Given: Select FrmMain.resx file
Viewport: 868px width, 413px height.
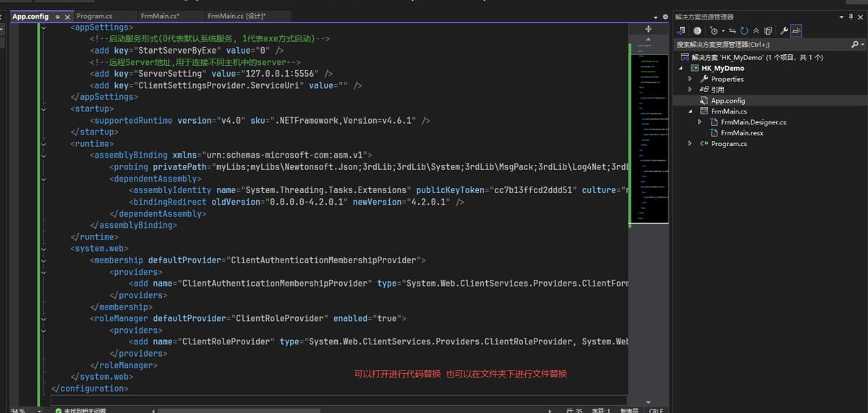Looking at the screenshot, I should 741,133.
